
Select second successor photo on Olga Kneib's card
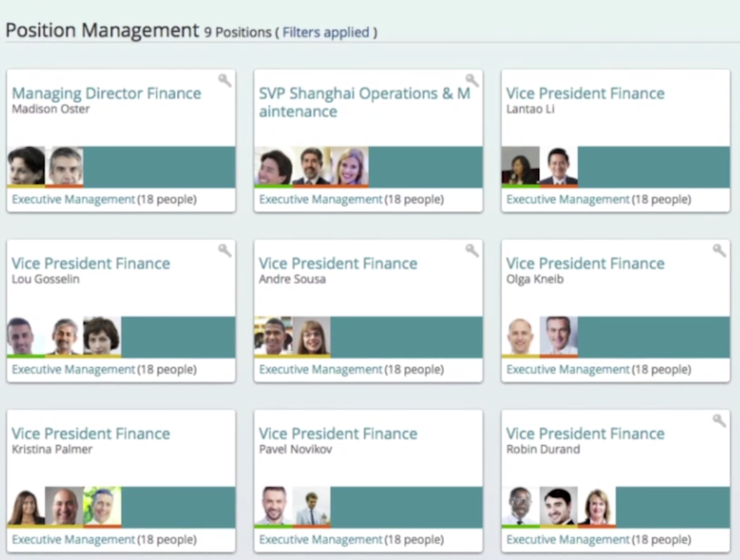pyautogui.click(x=559, y=336)
